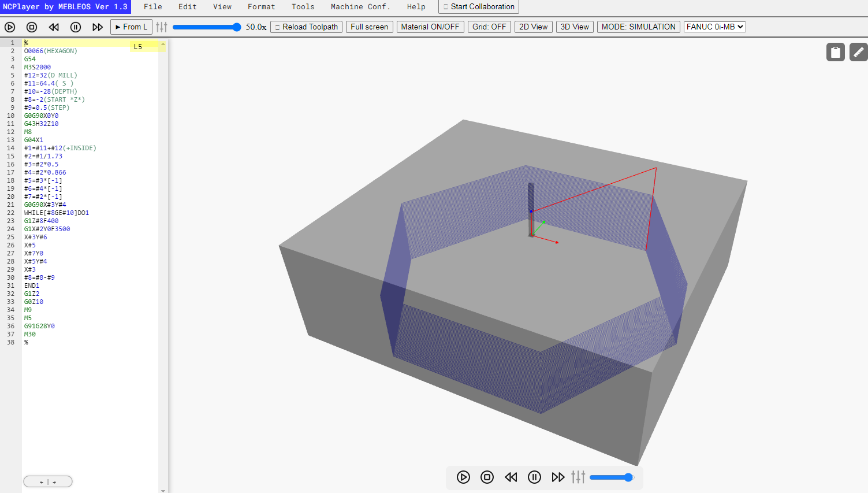Viewport: 868px width, 493px height.
Task: Click code line WHILE[#8GE#10]DO1
Action: 57,213
